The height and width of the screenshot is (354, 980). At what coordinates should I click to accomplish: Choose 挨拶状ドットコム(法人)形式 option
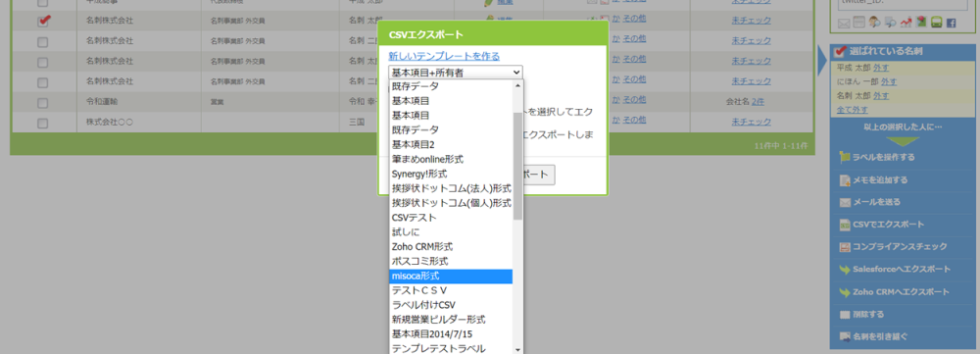pyautogui.click(x=451, y=188)
